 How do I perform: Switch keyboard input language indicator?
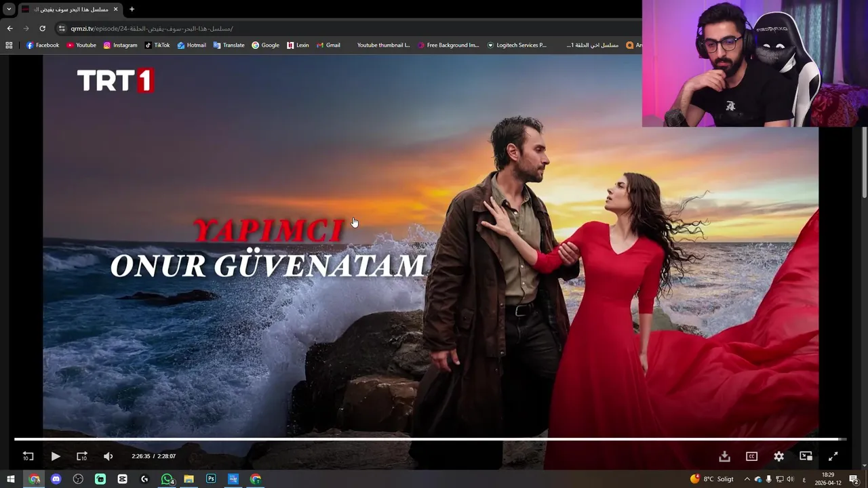pos(804,479)
